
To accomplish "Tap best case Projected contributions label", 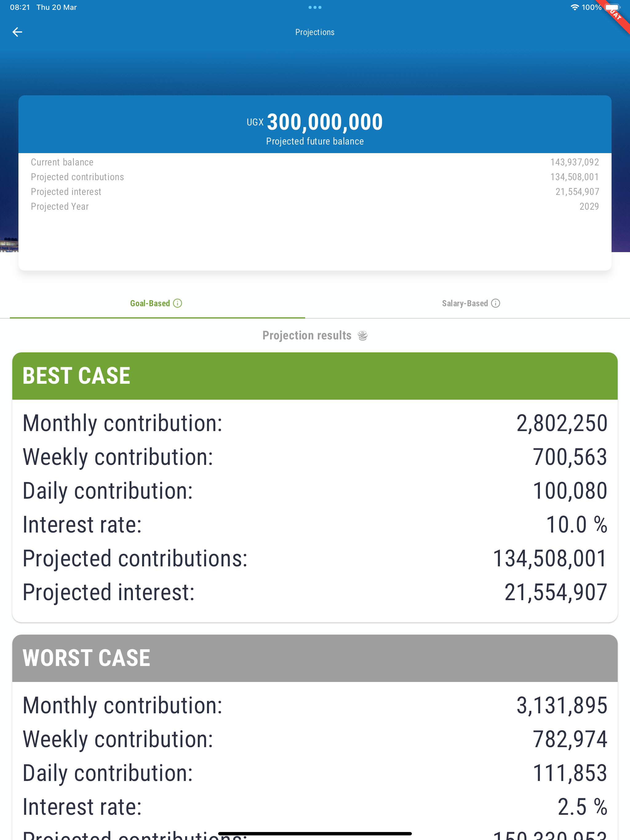I will (x=135, y=559).
